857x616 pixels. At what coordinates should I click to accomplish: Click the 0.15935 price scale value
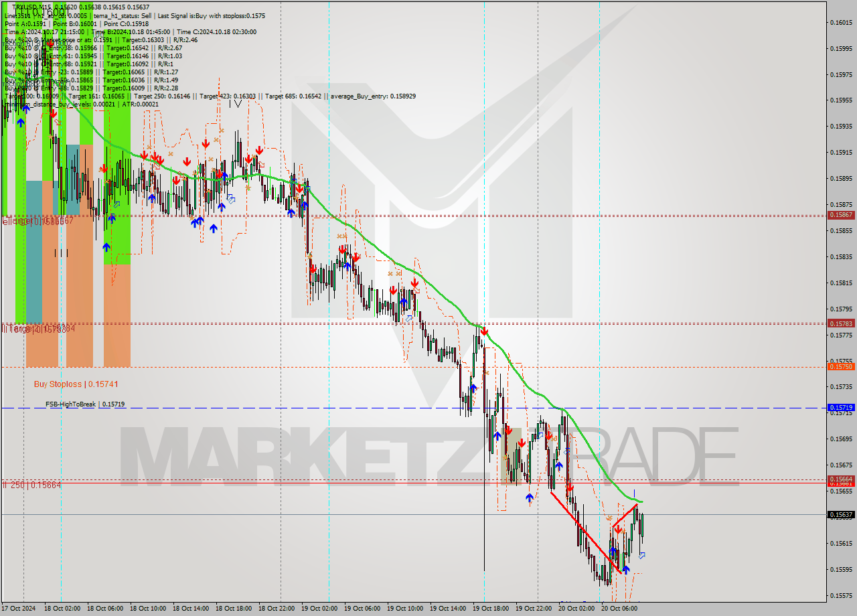841,126
